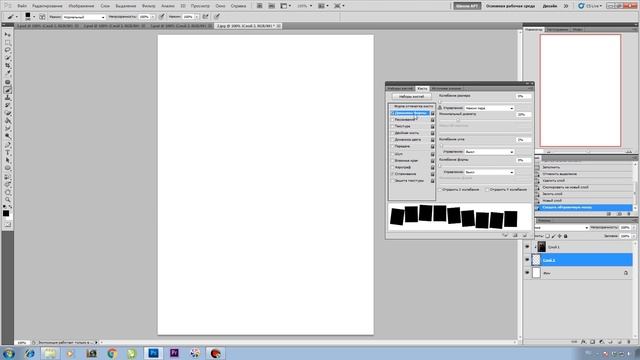Select the Слой 2 layer
The width and height of the screenshot is (640, 360).
click(579, 260)
